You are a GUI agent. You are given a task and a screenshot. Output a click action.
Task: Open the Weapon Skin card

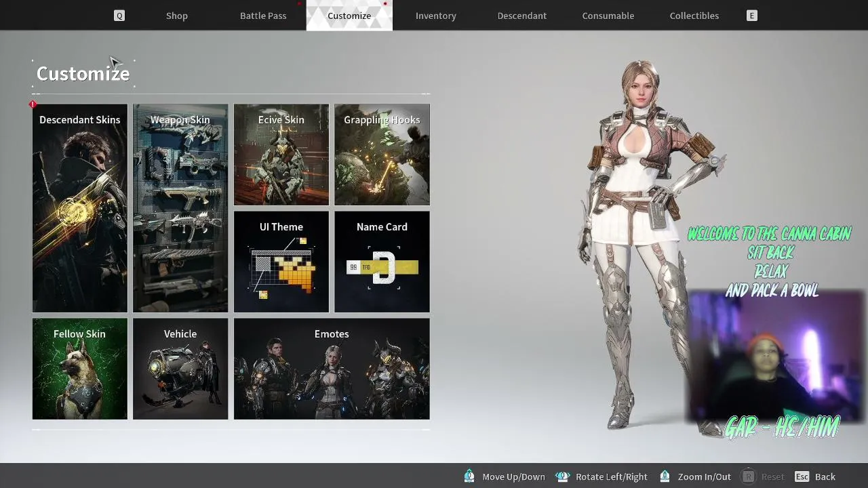coord(180,208)
